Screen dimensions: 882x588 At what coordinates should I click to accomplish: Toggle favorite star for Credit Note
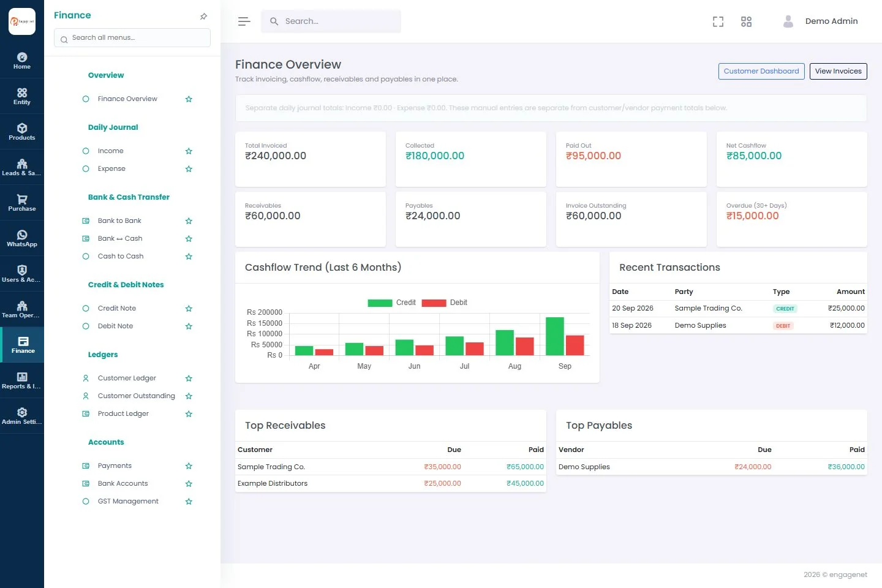[x=189, y=309]
